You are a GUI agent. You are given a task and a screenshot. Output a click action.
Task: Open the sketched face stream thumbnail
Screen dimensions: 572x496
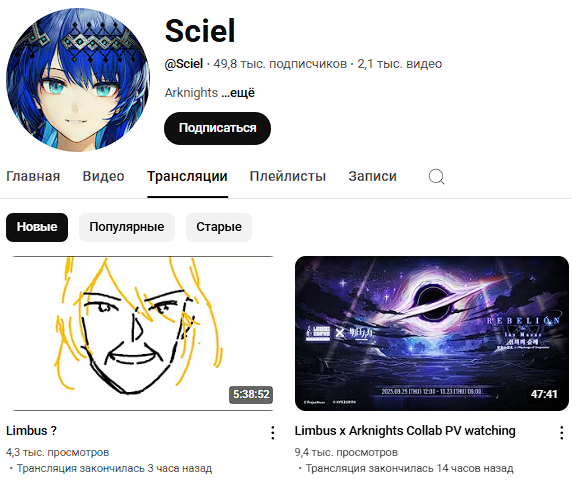click(x=143, y=333)
